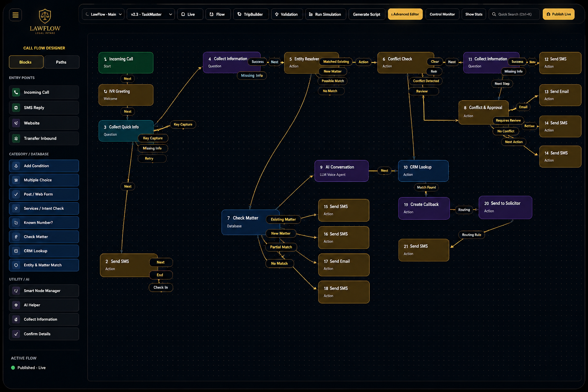Select node 9 AI Conversation
The height and width of the screenshot is (392, 588).
click(x=341, y=171)
